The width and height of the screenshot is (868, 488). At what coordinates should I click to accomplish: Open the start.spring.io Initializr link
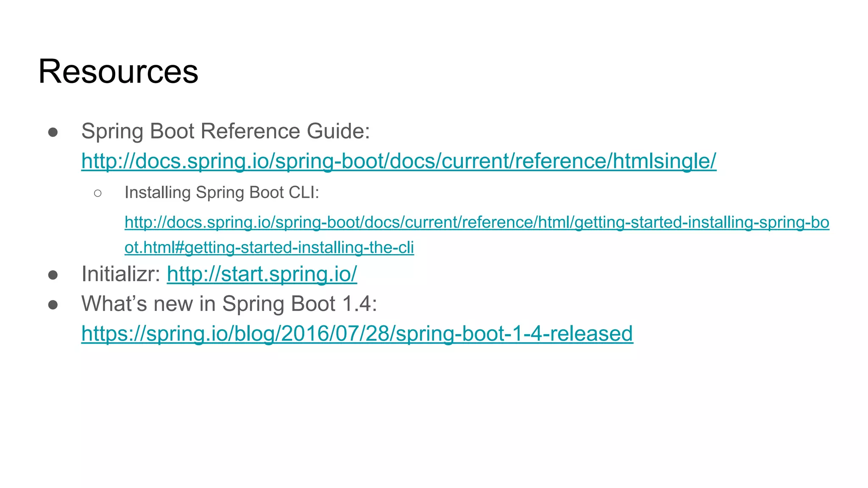click(x=262, y=274)
